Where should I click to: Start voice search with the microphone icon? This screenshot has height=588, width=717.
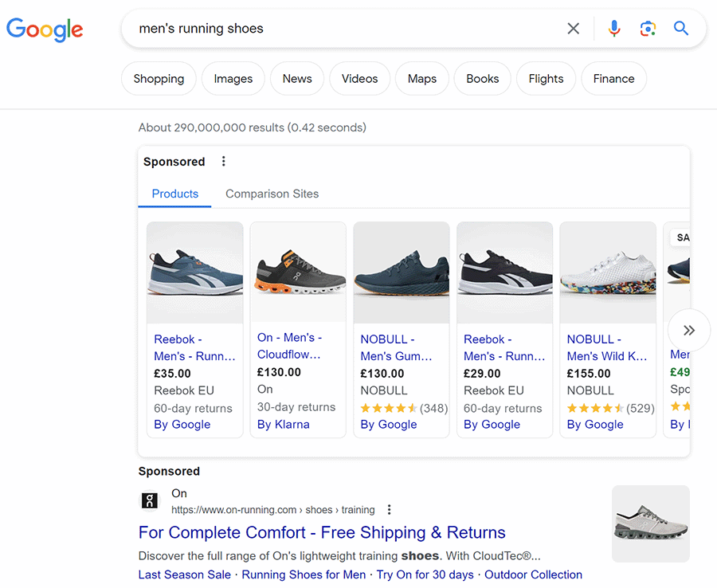click(x=614, y=29)
